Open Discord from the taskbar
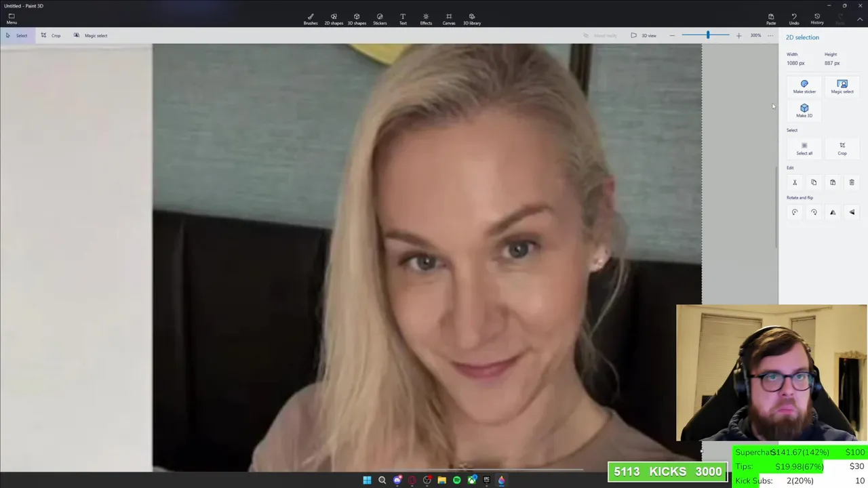 point(397,480)
